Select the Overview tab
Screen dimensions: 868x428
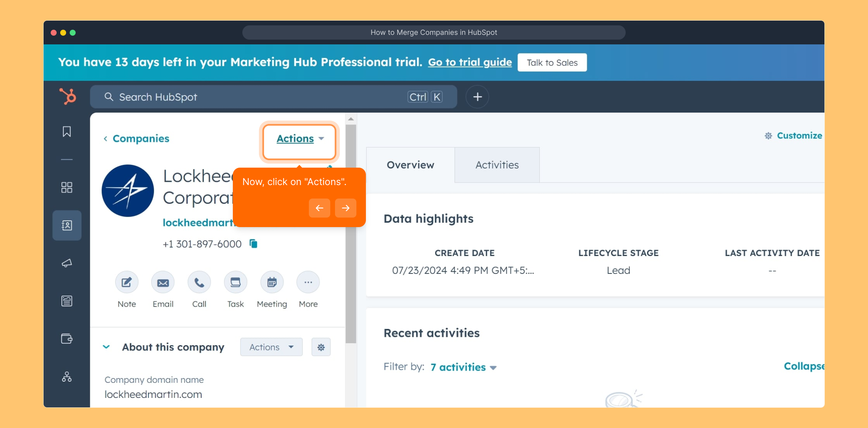[410, 165]
